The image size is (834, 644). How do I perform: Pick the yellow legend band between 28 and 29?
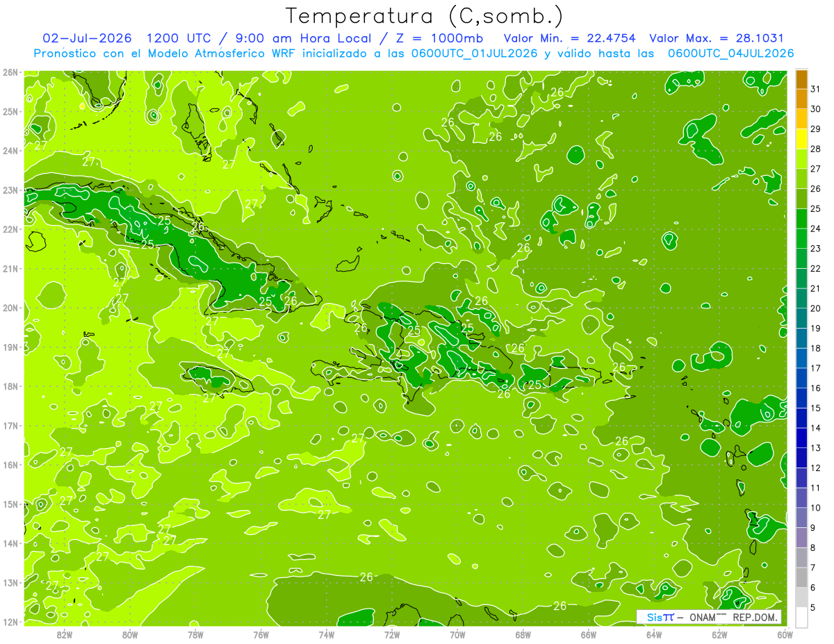pyautogui.click(x=801, y=140)
